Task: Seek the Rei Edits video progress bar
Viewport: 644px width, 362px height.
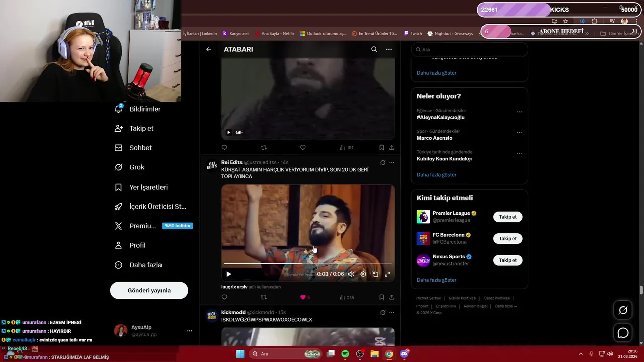Action: (x=308, y=263)
